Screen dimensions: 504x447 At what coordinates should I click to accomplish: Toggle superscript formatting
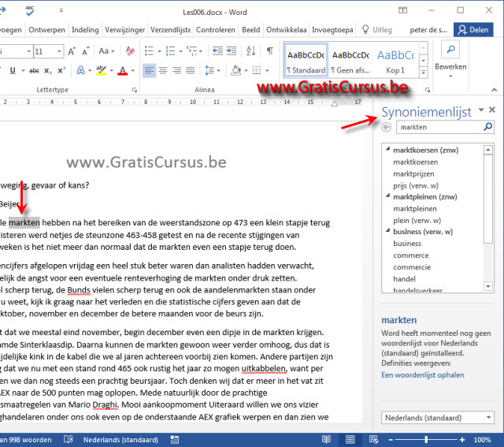(61, 70)
